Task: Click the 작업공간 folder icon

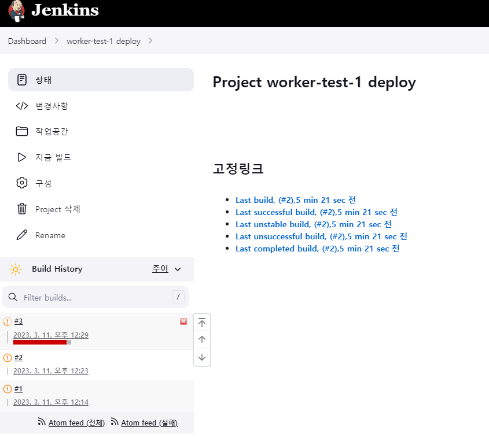Action: click(x=22, y=131)
